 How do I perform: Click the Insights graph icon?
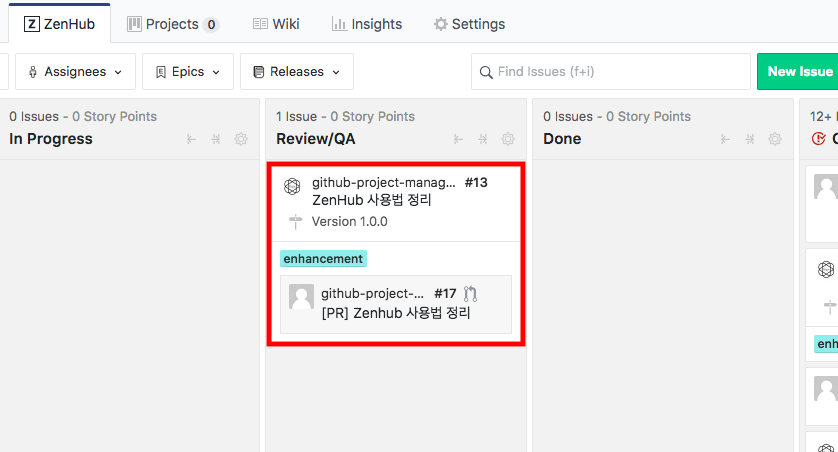339,24
